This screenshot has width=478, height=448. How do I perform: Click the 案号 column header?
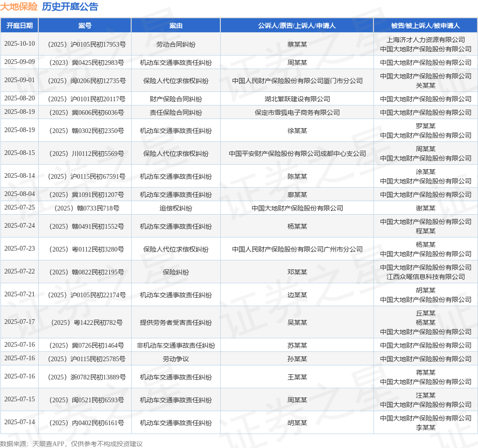[85, 26]
